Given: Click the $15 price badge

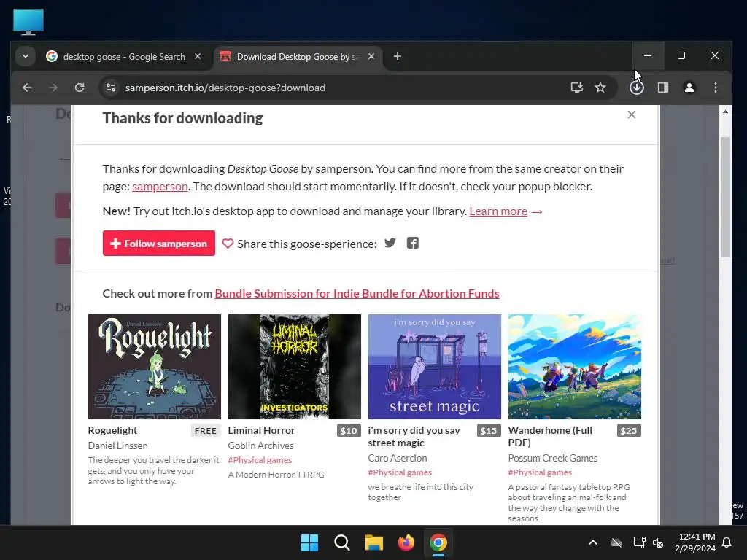Looking at the screenshot, I should point(489,430).
